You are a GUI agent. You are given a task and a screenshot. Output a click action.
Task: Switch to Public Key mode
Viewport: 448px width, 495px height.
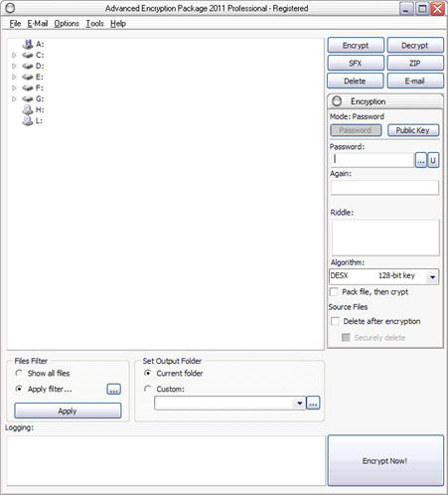413,130
